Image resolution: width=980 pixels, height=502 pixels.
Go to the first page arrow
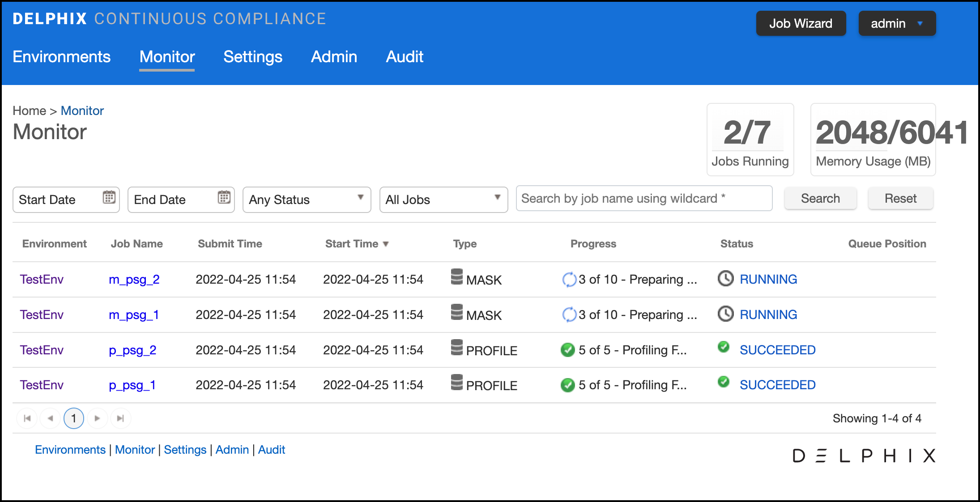coord(27,418)
